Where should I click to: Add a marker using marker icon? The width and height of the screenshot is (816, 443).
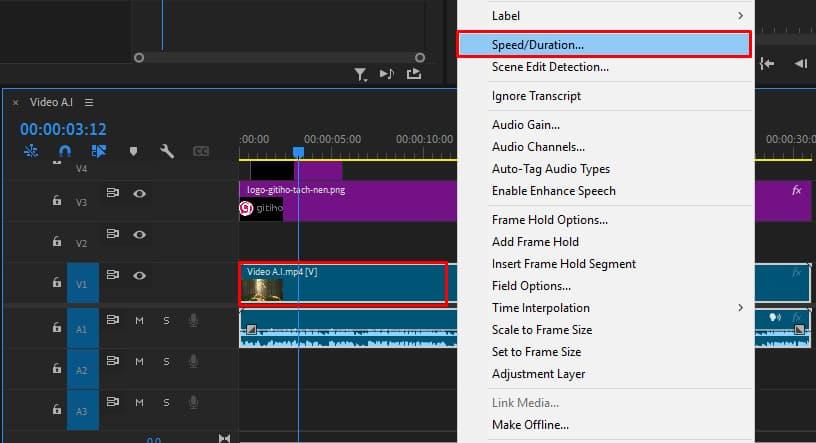pyautogui.click(x=133, y=151)
